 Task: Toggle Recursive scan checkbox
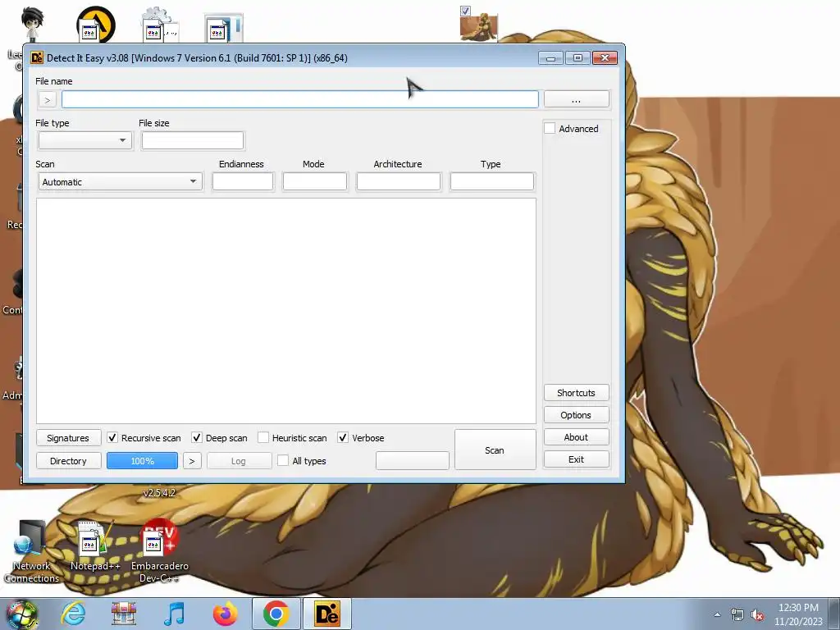pos(112,438)
